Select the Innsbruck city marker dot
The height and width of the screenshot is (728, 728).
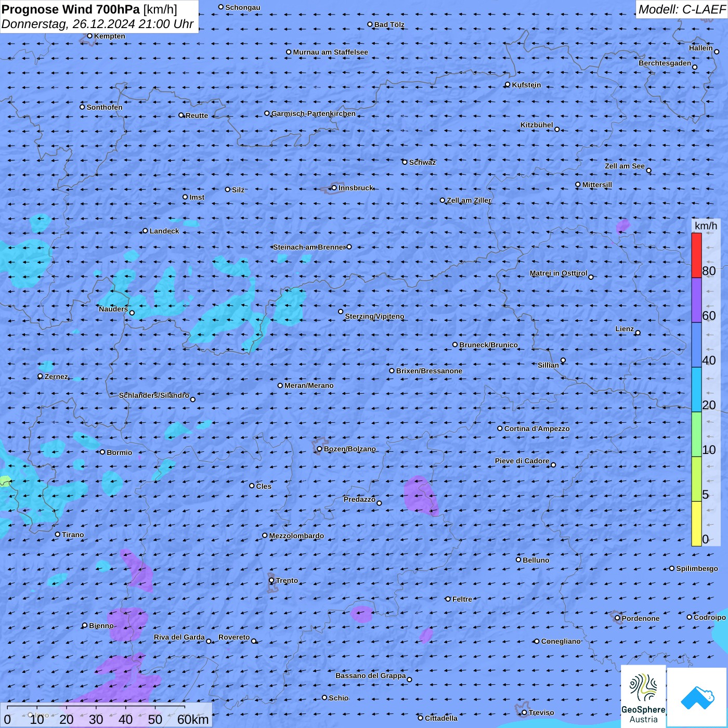[x=334, y=188]
